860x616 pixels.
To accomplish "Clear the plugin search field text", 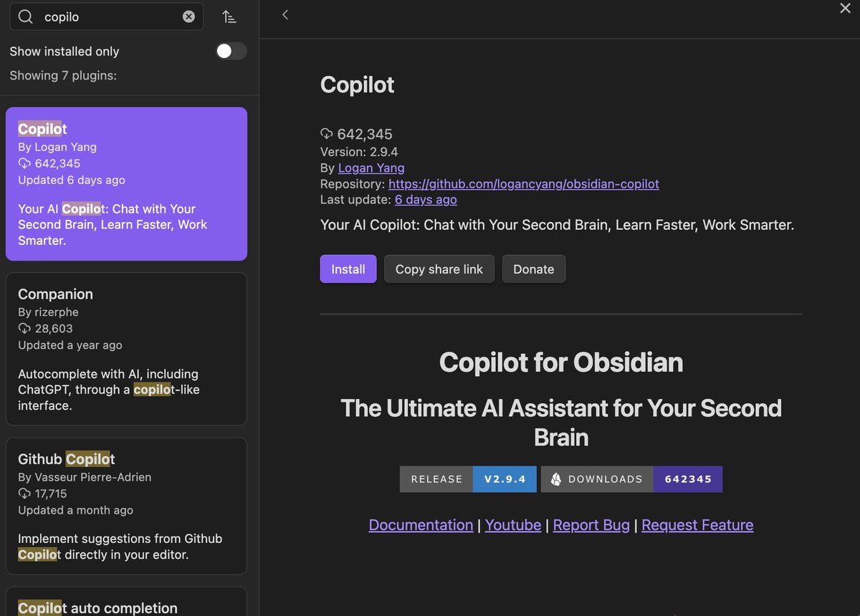I will (x=188, y=16).
